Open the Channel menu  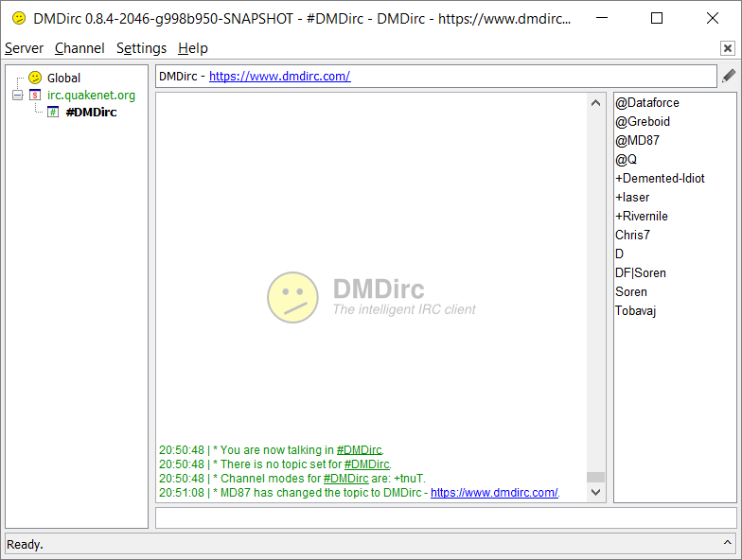(x=79, y=48)
